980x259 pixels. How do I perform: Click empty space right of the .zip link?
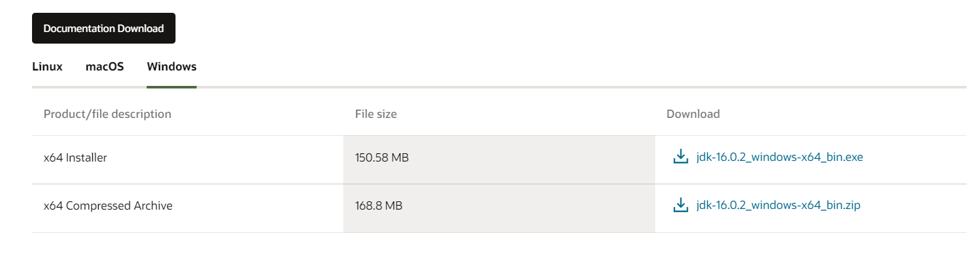click(916, 206)
